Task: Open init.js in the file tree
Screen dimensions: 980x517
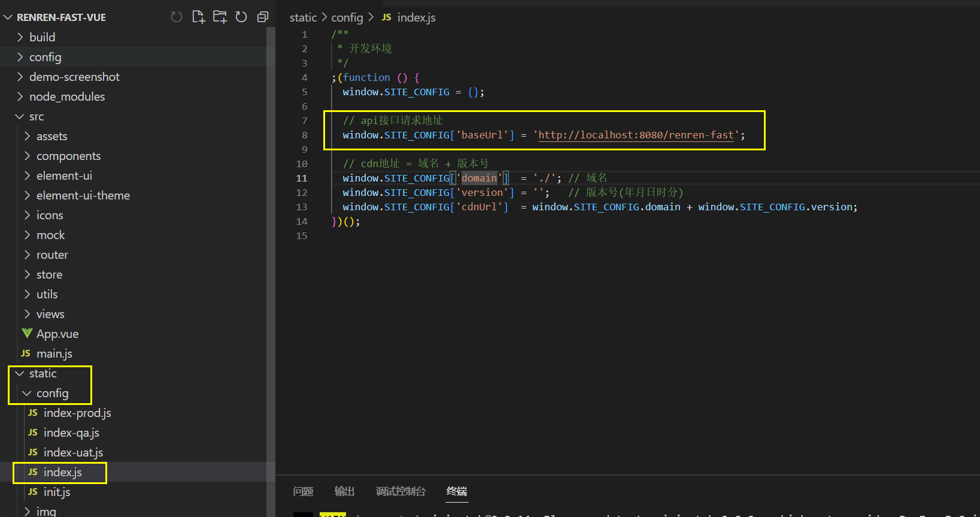Action: click(57, 492)
